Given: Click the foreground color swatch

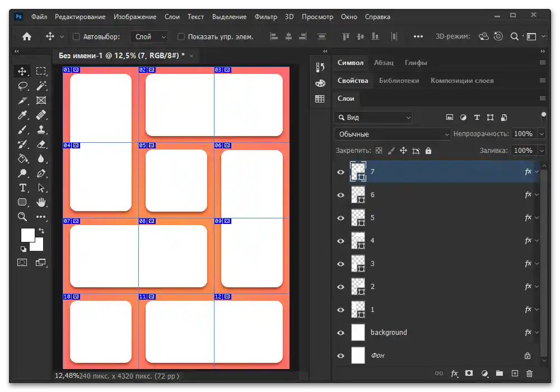Looking at the screenshot, I should [28, 235].
